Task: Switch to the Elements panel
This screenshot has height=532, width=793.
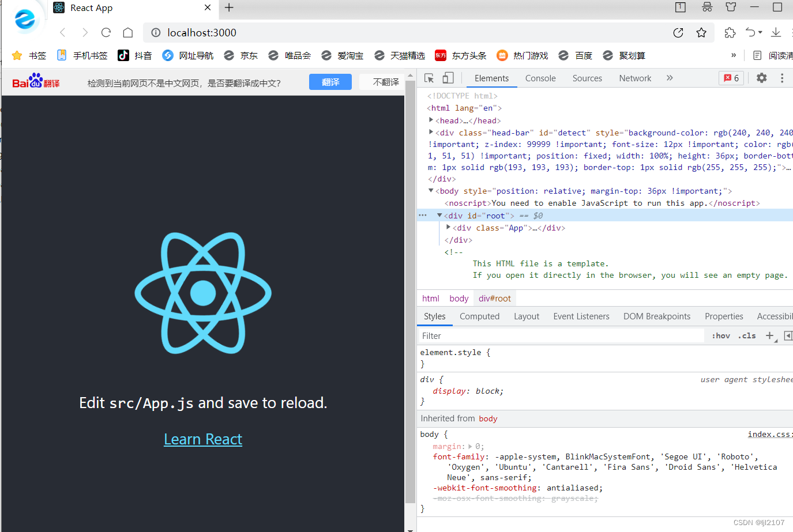Action: [x=491, y=78]
